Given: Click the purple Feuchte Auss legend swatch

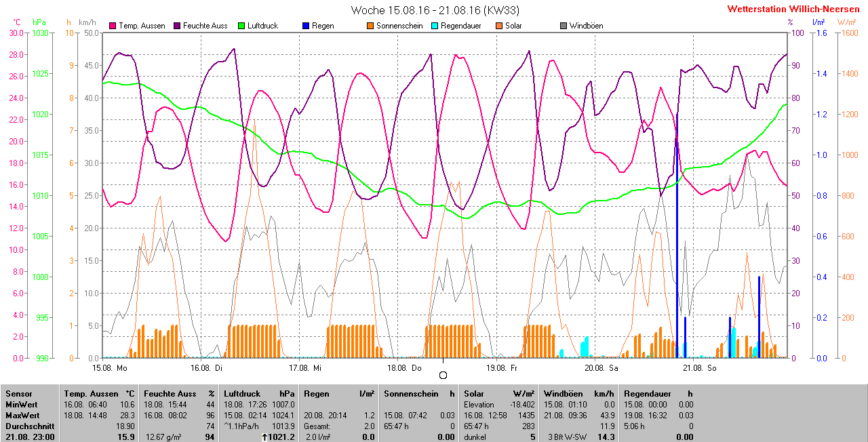Looking at the screenshot, I should pyautogui.click(x=177, y=26).
